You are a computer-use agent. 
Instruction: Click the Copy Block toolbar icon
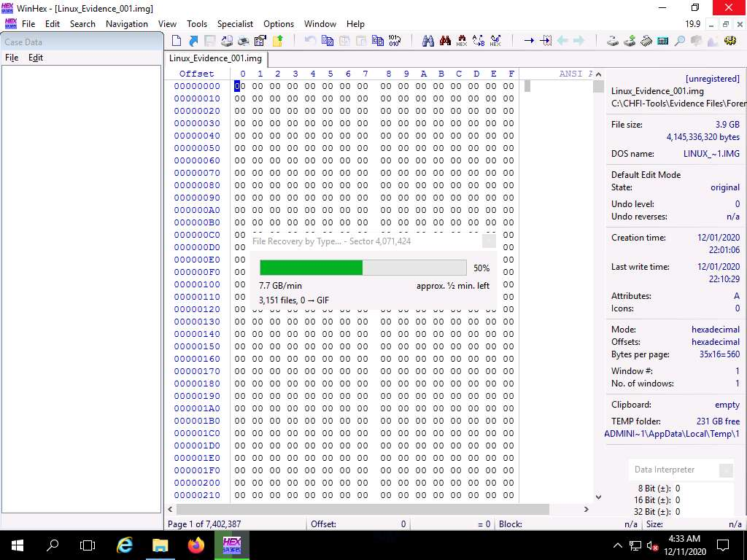[328, 41]
